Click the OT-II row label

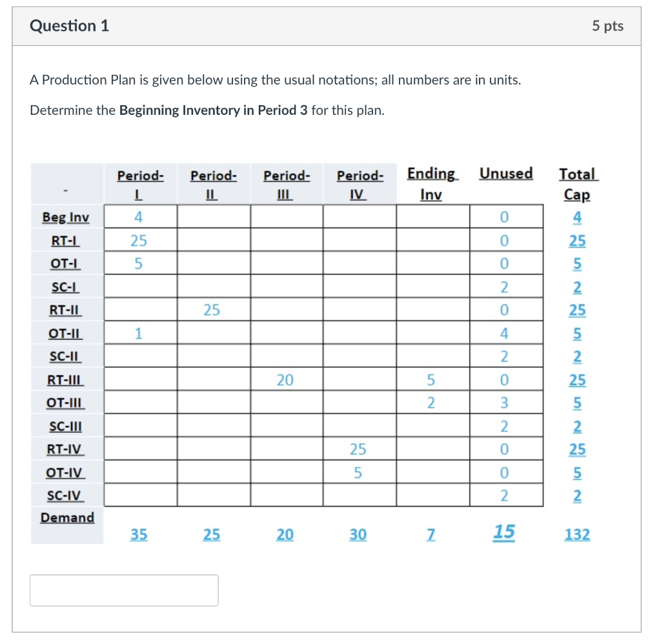point(66,333)
